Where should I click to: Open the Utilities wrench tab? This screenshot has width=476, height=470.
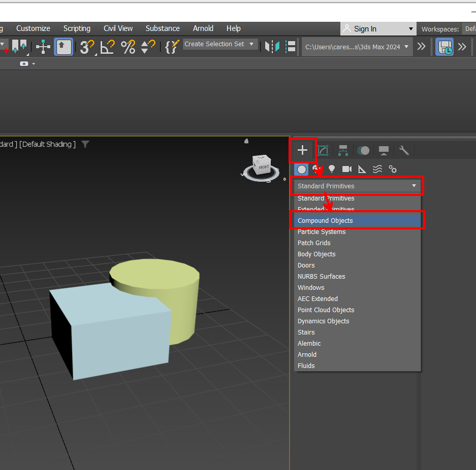(x=404, y=150)
